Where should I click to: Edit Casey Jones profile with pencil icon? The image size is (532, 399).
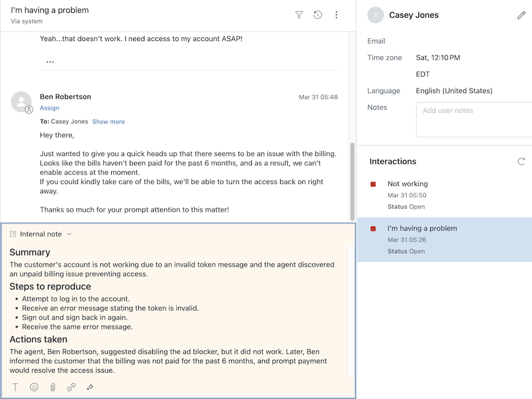click(x=521, y=16)
